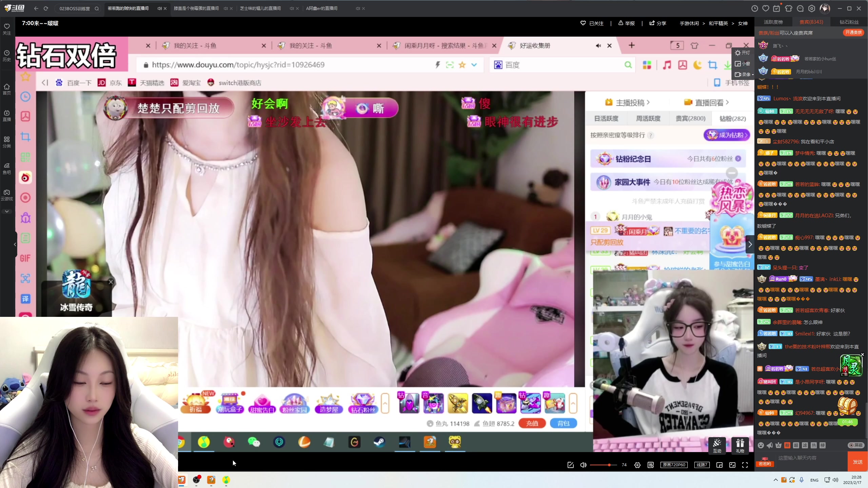Image resolution: width=868 pixels, height=488 pixels.
Task: Switch to 钻石粉丝 tab
Action: click(x=849, y=22)
